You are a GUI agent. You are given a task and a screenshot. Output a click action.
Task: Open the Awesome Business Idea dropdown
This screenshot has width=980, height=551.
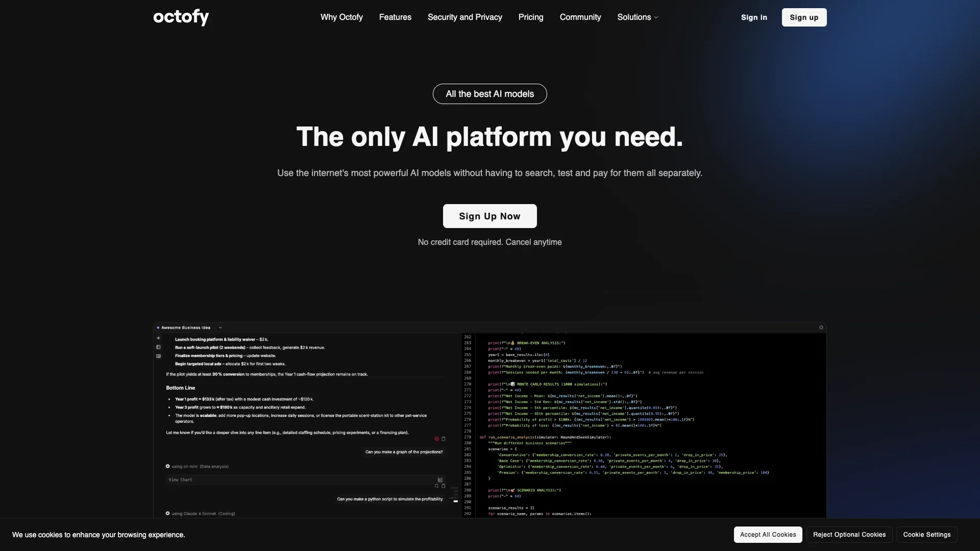220,328
